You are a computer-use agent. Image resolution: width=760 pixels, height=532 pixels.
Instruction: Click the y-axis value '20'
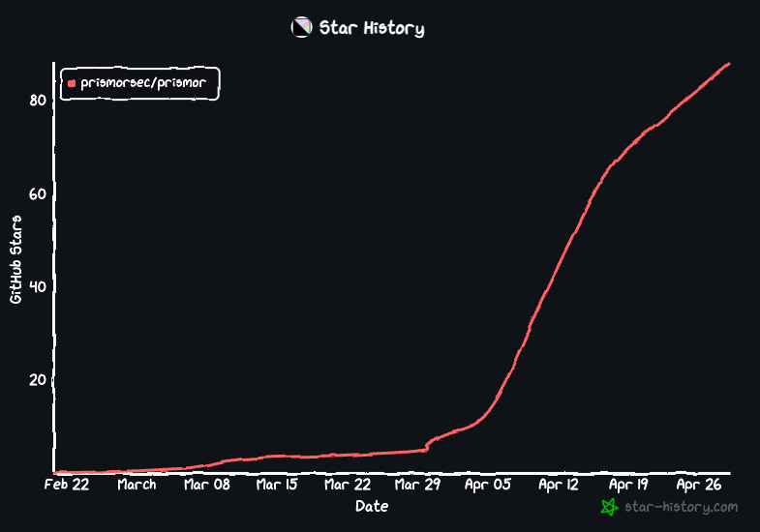click(x=38, y=380)
